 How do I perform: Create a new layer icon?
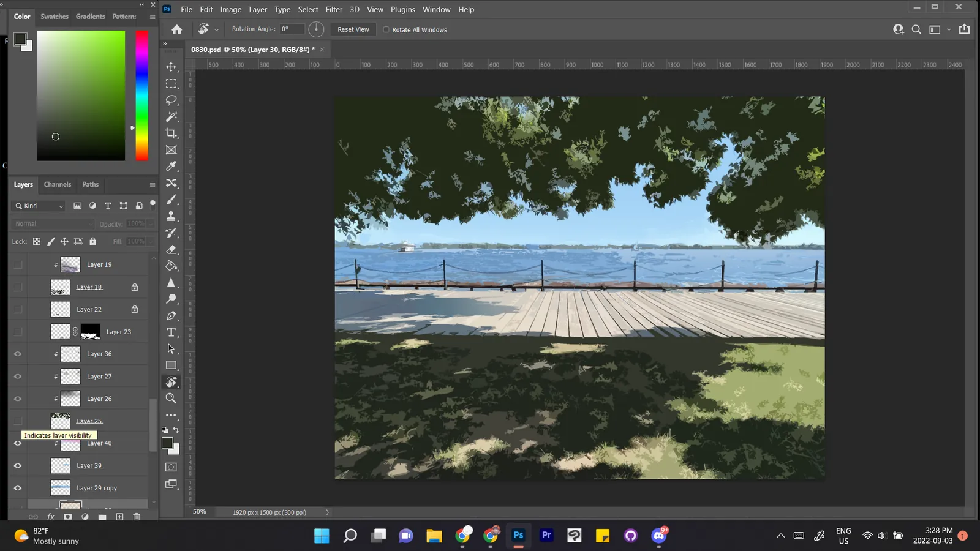click(x=119, y=517)
